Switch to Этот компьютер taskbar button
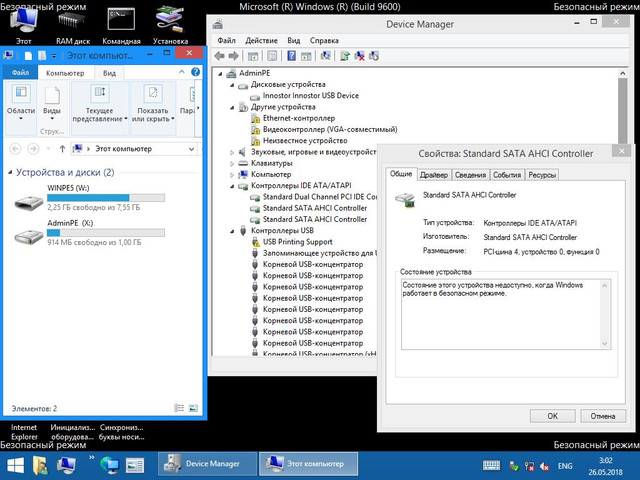The width and height of the screenshot is (640, 480). click(x=309, y=464)
